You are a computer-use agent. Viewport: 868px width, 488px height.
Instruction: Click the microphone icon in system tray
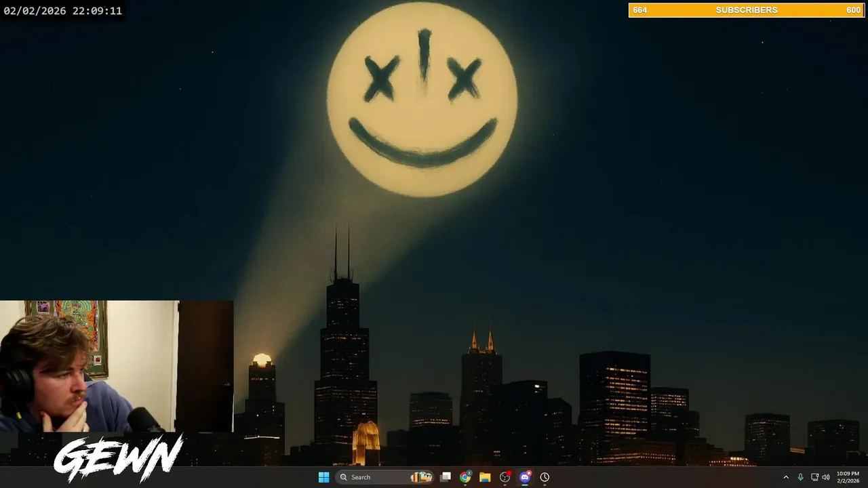pyautogui.click(x=801, y=477)
